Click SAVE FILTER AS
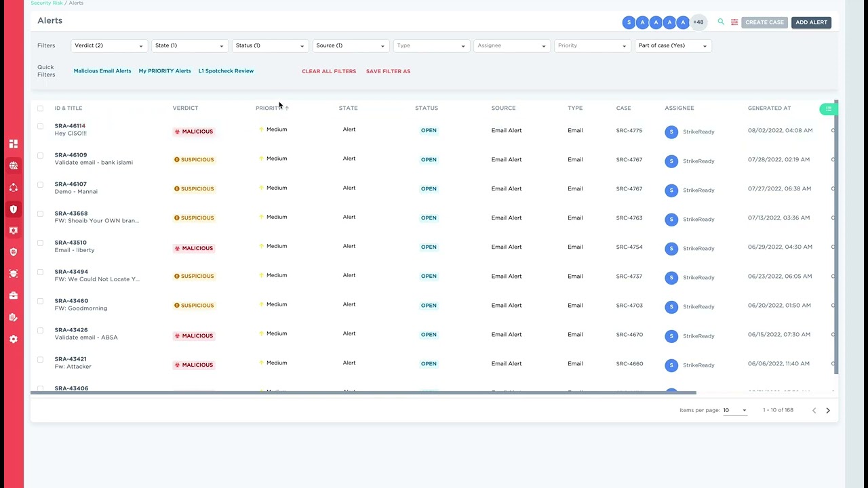 [388, 71]
